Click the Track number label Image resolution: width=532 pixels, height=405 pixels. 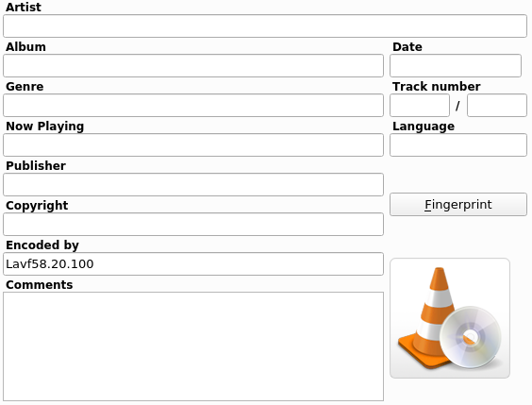pos(437,86)
